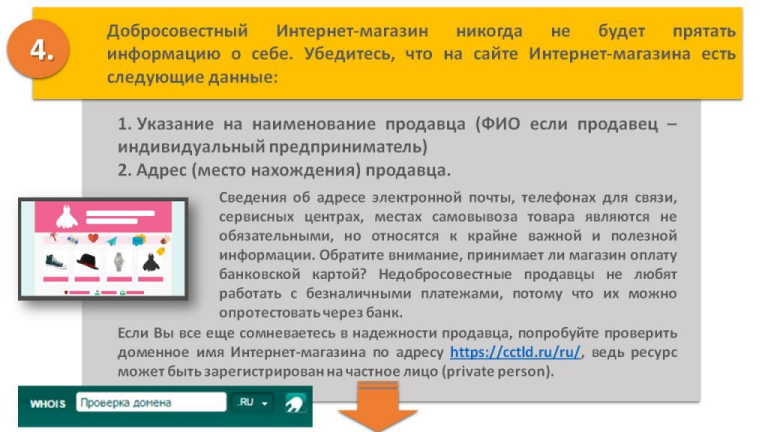Click the phrase 'опротестовать через банк.'
Image resolution: width=768 pixels, height=432 pixels.
pos(311,312)
